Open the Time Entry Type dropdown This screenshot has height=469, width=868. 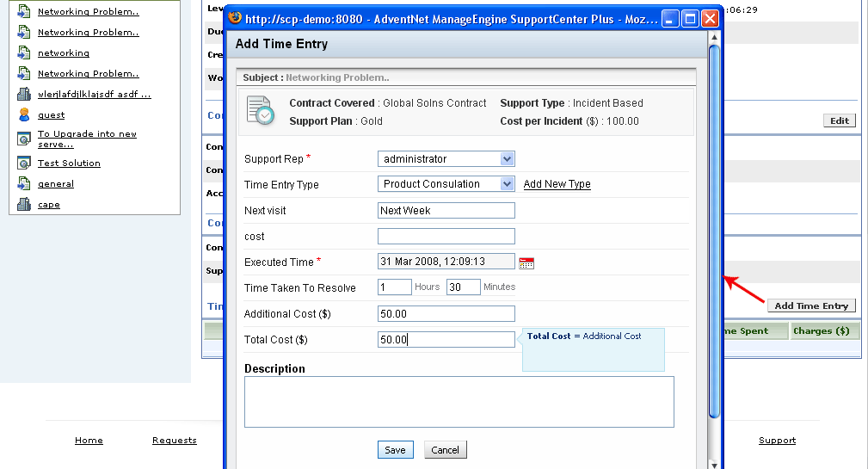pos(446,184)
